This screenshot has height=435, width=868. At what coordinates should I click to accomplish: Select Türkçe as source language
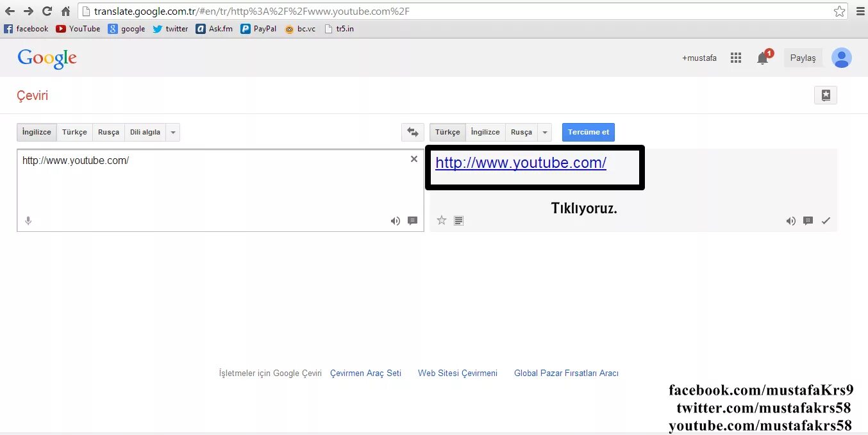tap(74, 132)
